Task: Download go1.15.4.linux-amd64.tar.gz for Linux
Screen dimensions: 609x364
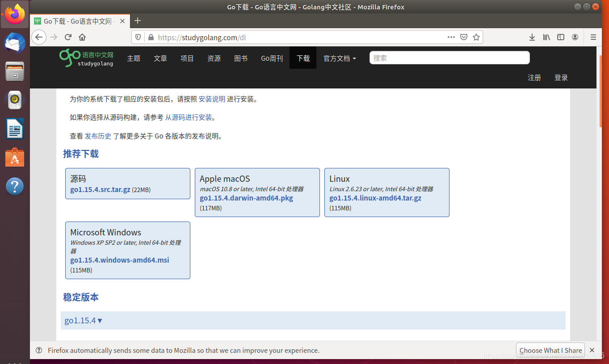Action: (375, 198)
